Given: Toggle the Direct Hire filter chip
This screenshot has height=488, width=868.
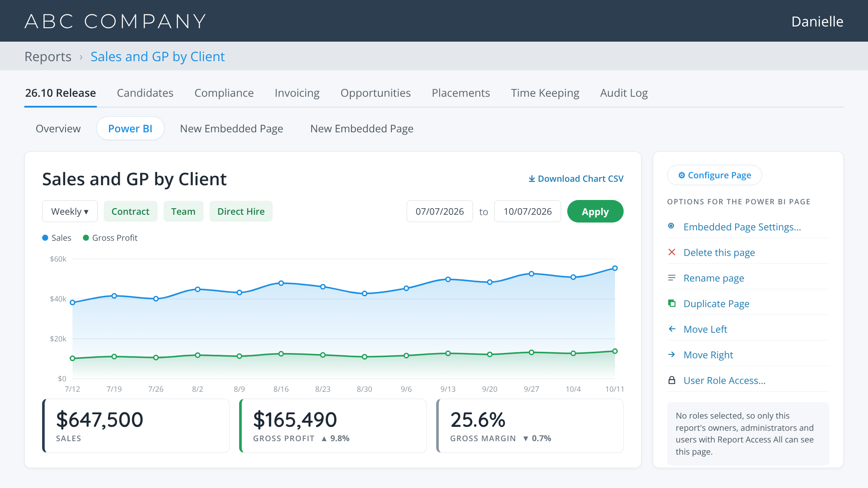Looking at the screenshot, I should [241, 211].
